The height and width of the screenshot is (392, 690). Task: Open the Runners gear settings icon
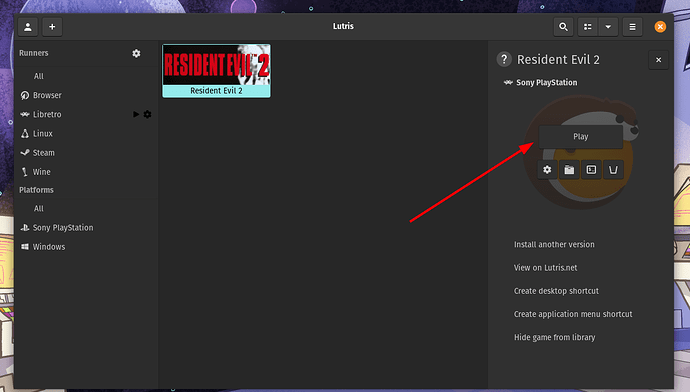coord(136,53)
